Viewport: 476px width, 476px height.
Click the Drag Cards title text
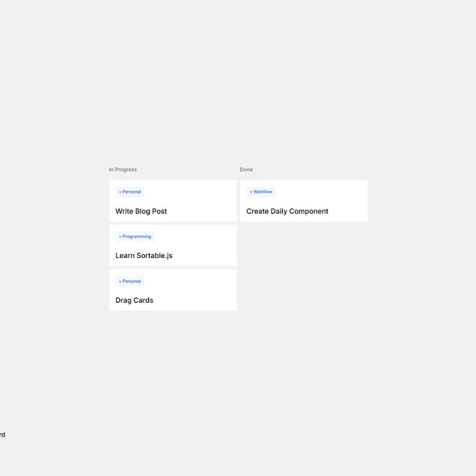coord(134,300)
